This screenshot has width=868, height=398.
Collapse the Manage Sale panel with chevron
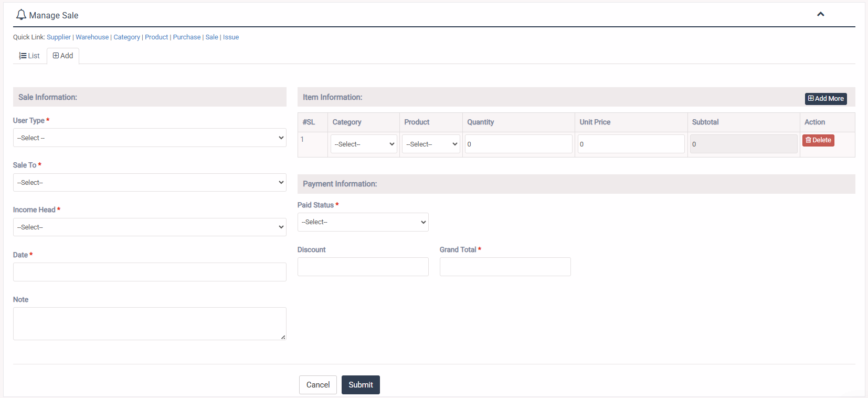[x=820, y=14]
